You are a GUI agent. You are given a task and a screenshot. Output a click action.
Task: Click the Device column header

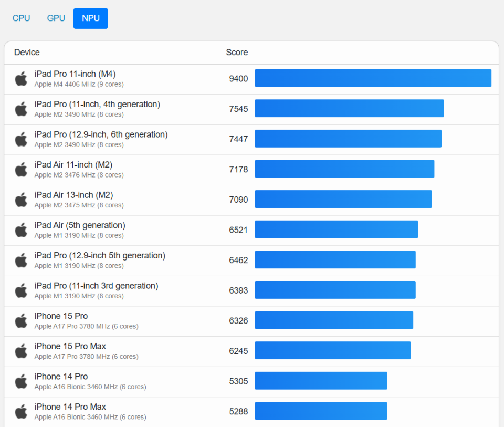coord(27,53)
